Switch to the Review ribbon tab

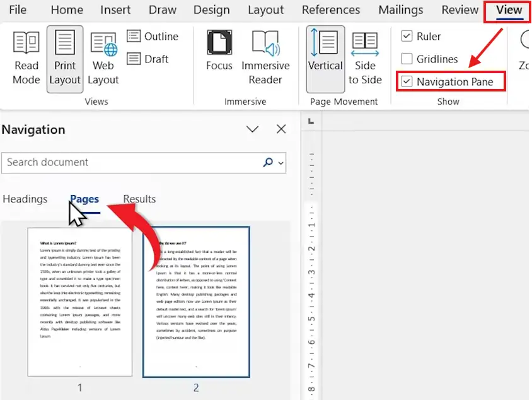(x=459, y=10)
